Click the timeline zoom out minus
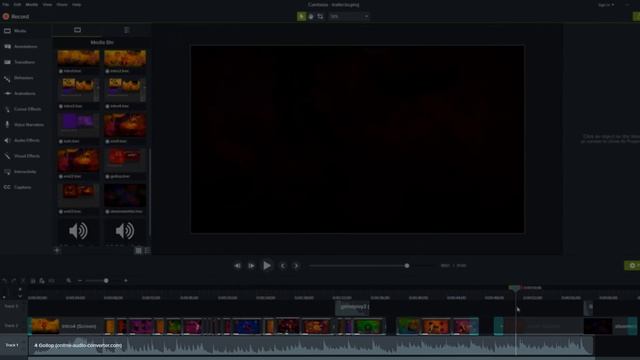 coord(80,281)
